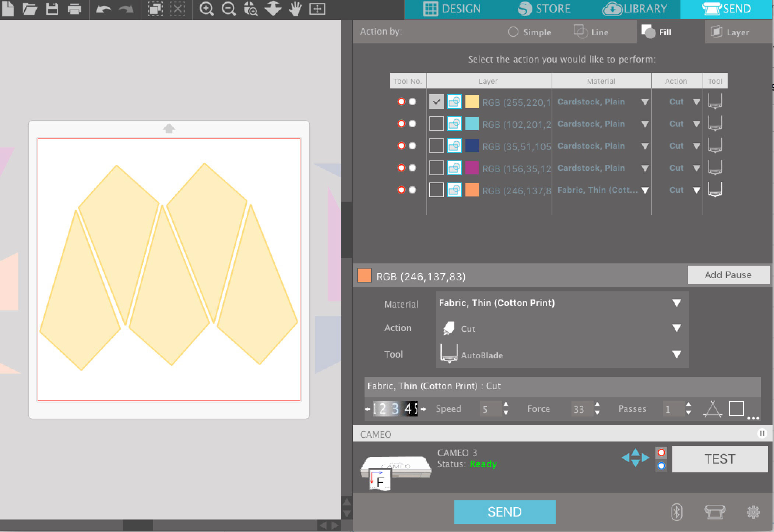Open the STORE tab
The width and height of the screenshot is (774, 532).
pyautogui.click(x=544, y=9)
